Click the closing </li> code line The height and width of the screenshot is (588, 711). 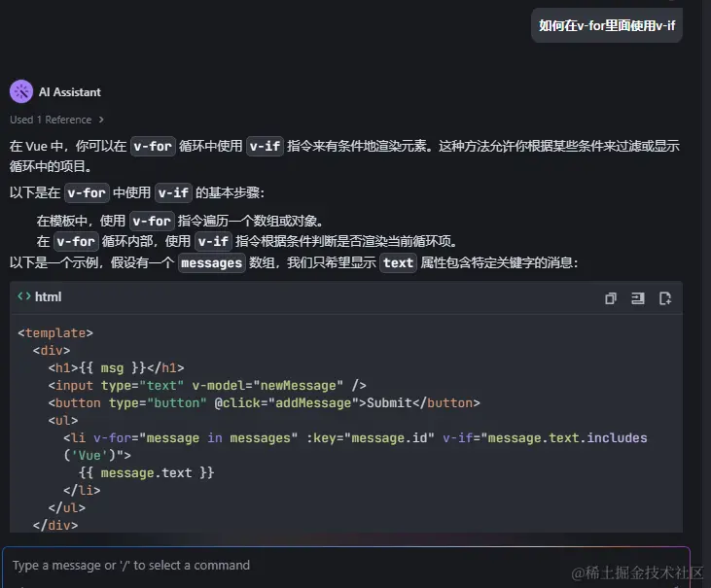pyautogui.click(x=82, y=490)
